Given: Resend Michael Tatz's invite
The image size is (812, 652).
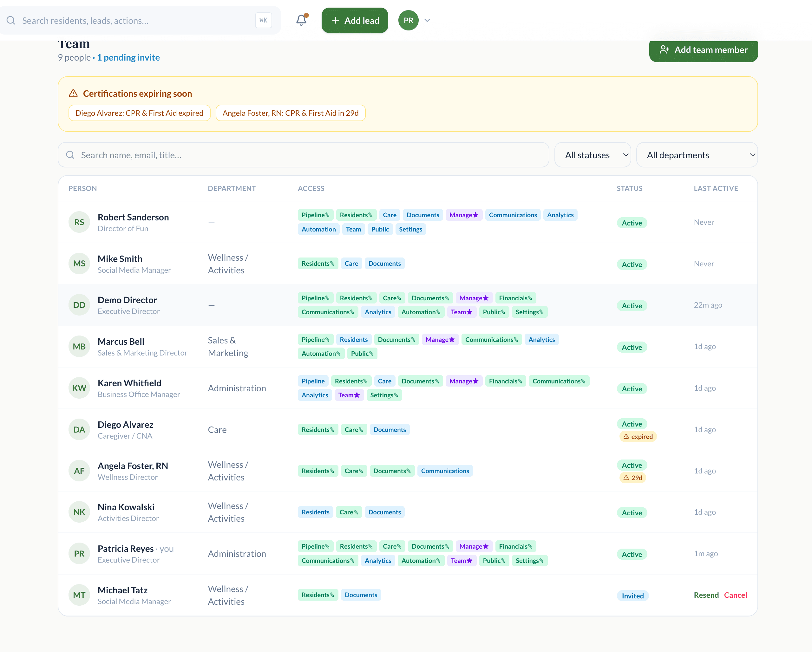Looking at the screenshot, I should point(706,595).
